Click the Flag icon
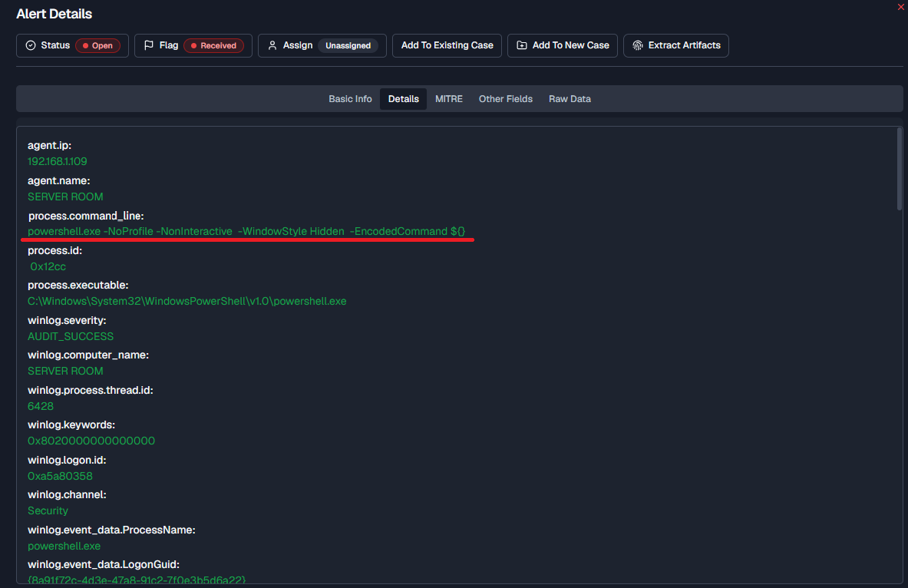Image resolution: width=908 pixels, height=588 pixels. pos(149,45)
